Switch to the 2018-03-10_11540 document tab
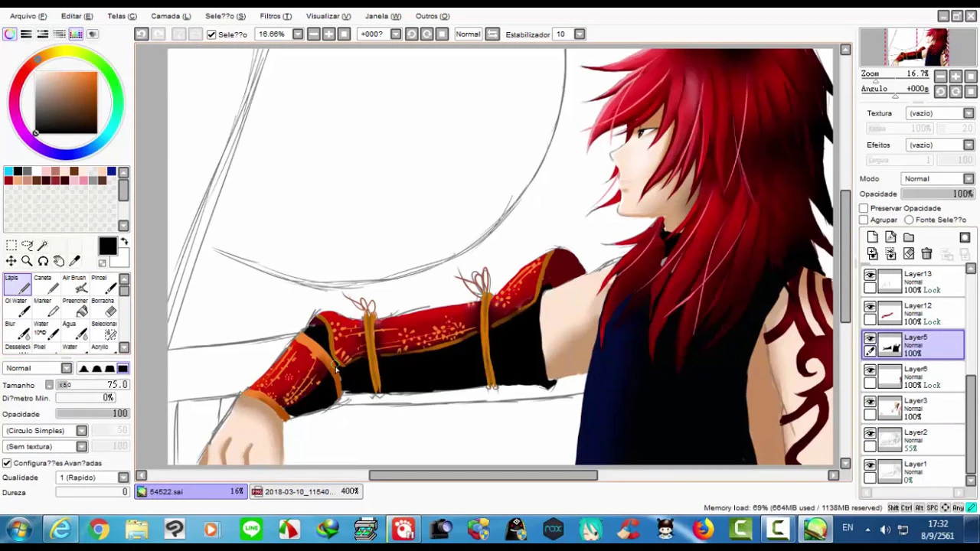Screen dimensions: 980x551 pos(305,491)
